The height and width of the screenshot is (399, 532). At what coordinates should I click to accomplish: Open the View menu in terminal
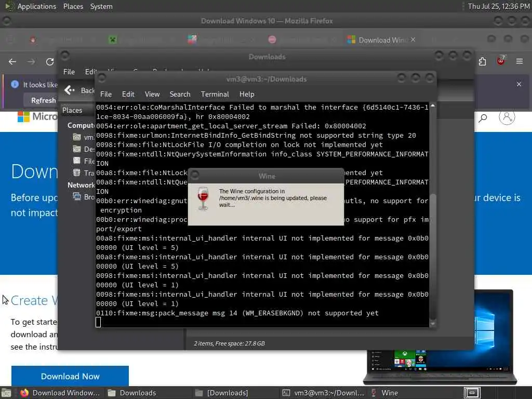[152, 94]
